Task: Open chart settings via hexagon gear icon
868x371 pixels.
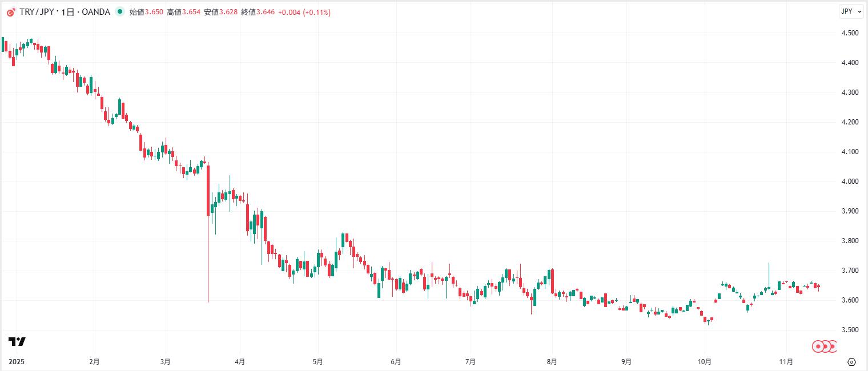Action: click(x=851, y=362)
